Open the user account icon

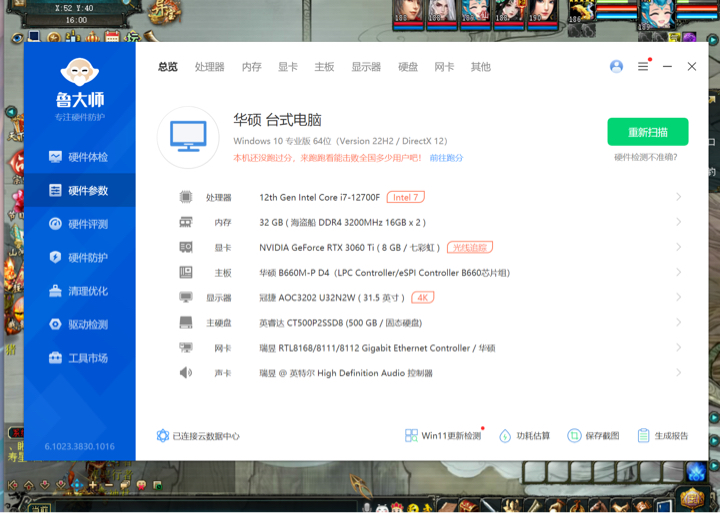616,67
